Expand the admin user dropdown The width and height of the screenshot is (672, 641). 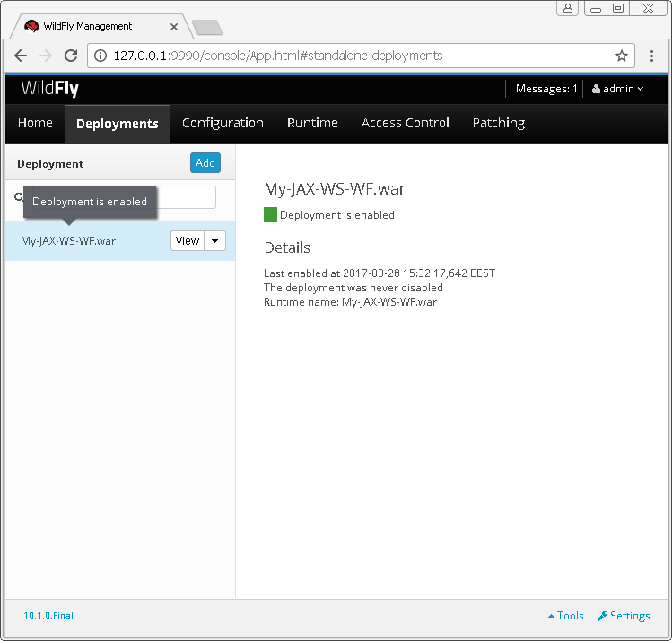tap(617, 89)
